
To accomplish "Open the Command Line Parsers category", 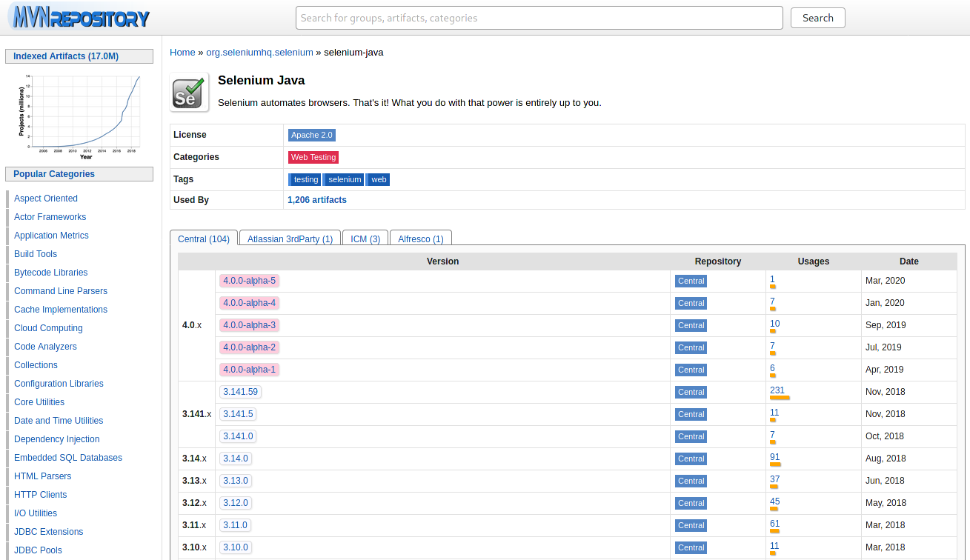I will coord(61,291).
